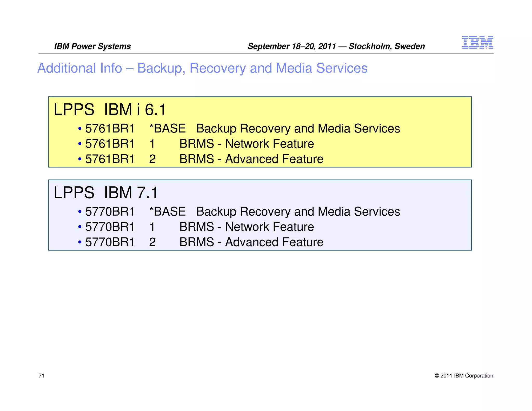Select '5770BR1 *BASE Backup Recovery and Media Services' line
Viewport: 532px width, 411px height.
point(239,212)
